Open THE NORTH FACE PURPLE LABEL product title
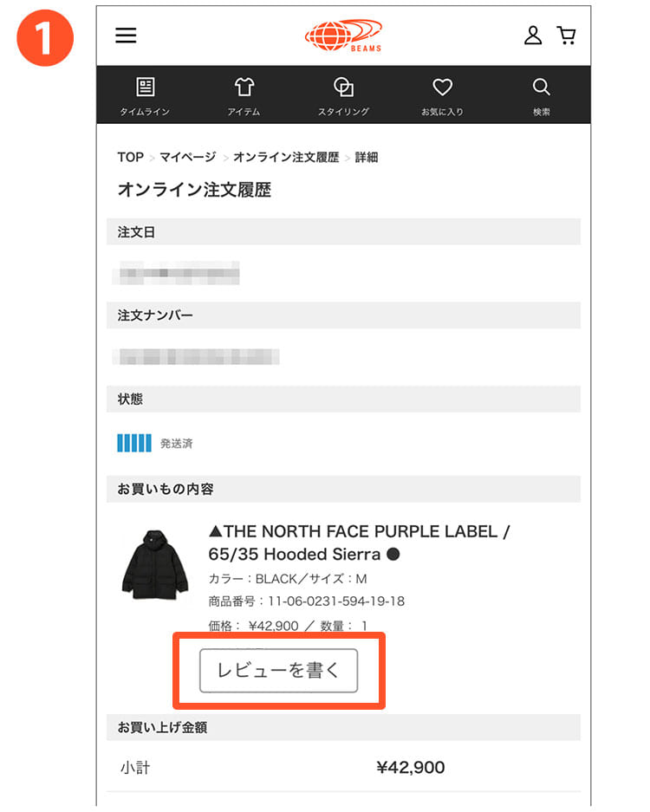The height and width of the screenshot is (812, 650). (360, 542)
